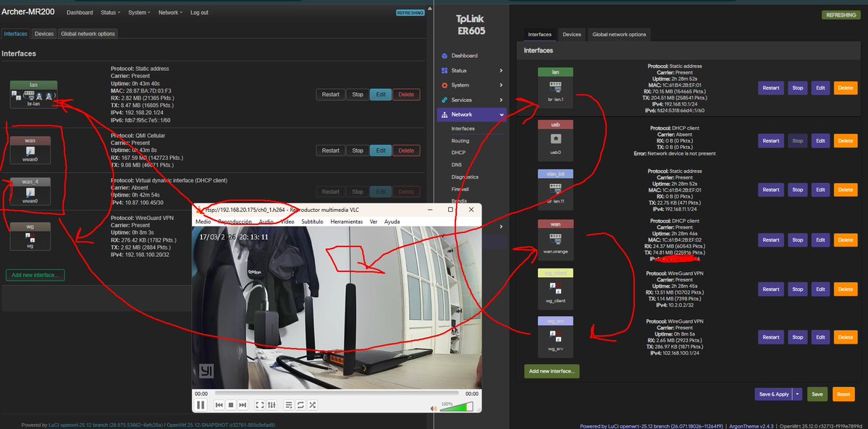Open DNS under ER605 Network

point(456,164)
